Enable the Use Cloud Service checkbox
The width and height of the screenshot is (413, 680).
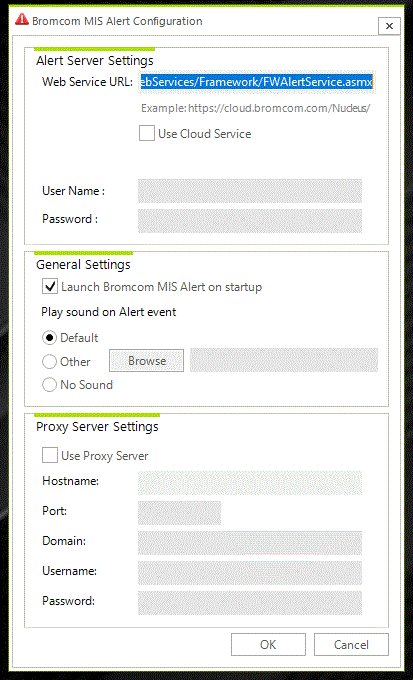(147, 133)
